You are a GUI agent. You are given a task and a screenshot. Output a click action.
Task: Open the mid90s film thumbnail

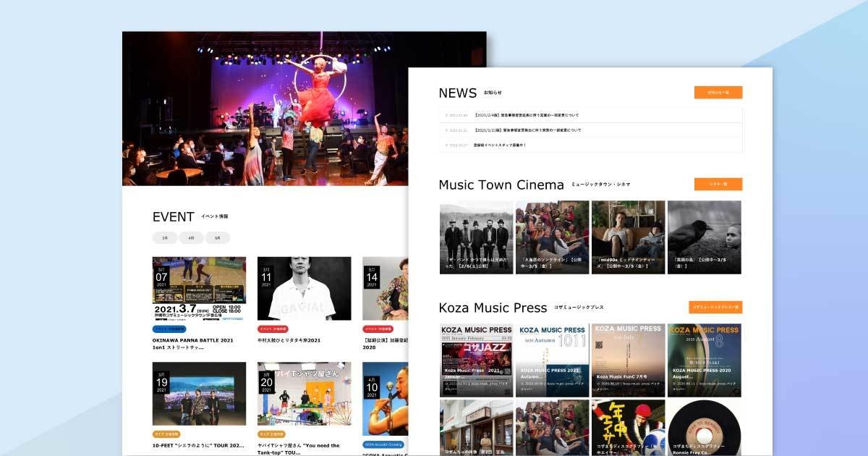[629, 237]
